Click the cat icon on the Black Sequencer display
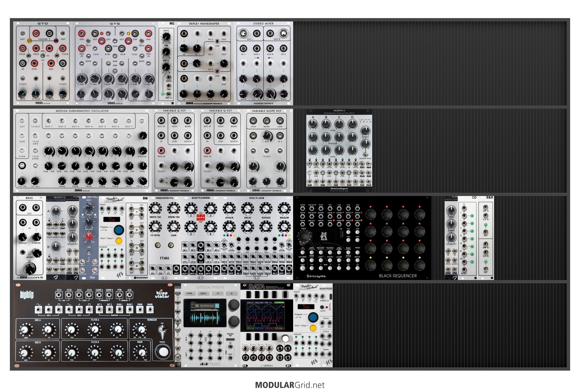580x392 pixels. (x=324, y=236)
